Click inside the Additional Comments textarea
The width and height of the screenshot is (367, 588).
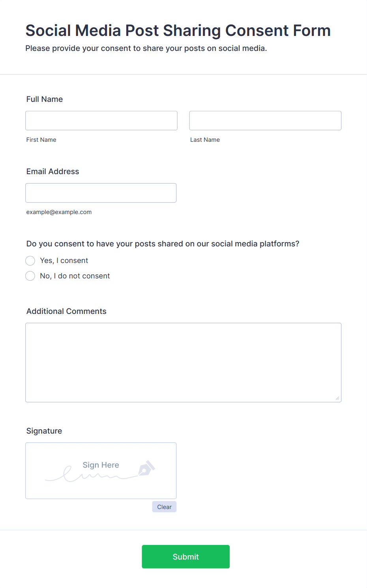tap(183, 363)
